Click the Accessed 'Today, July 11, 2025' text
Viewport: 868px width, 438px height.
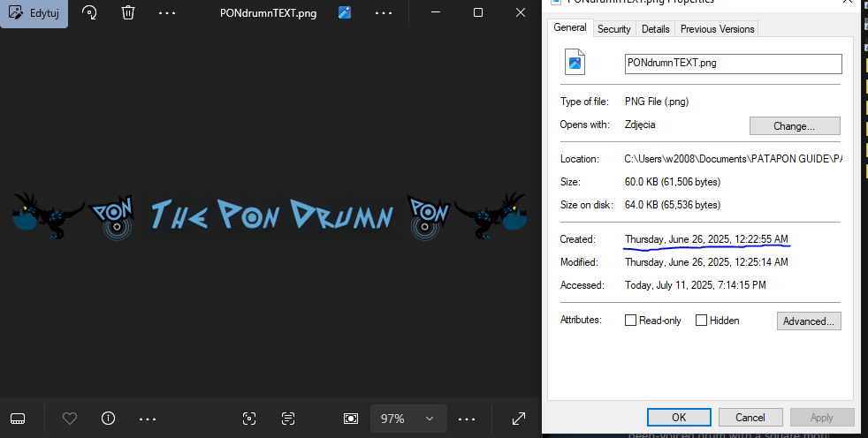(696, 285)
